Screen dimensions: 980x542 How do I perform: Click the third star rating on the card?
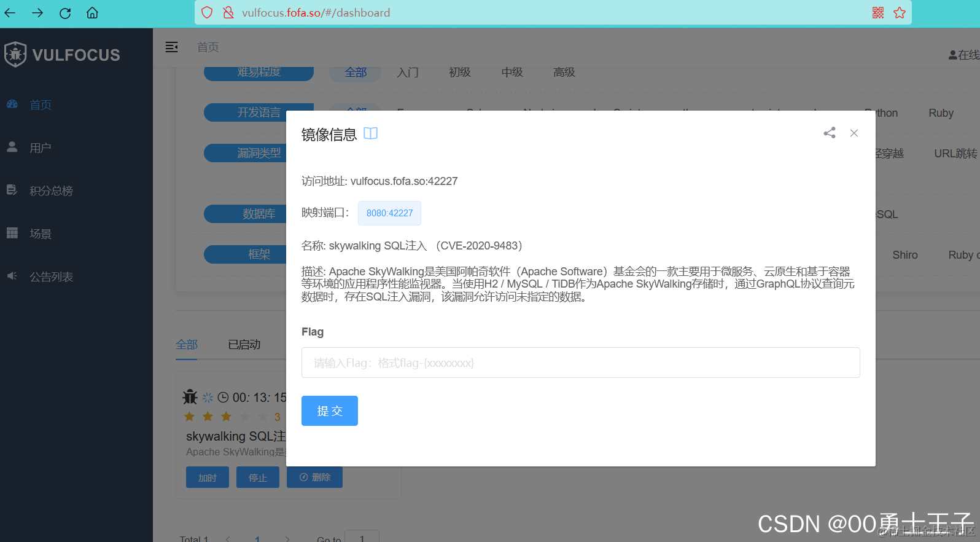pyautogui.click(x=227, y=417)
